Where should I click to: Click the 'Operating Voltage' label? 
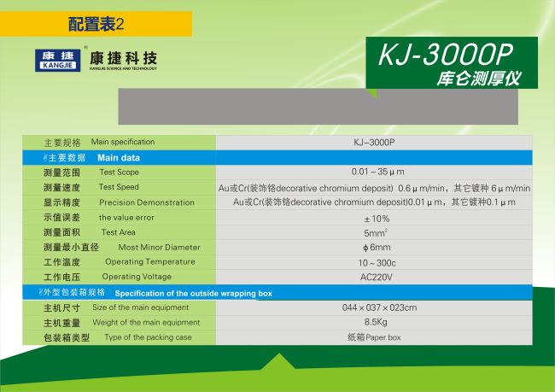click(x=137, y=277)
